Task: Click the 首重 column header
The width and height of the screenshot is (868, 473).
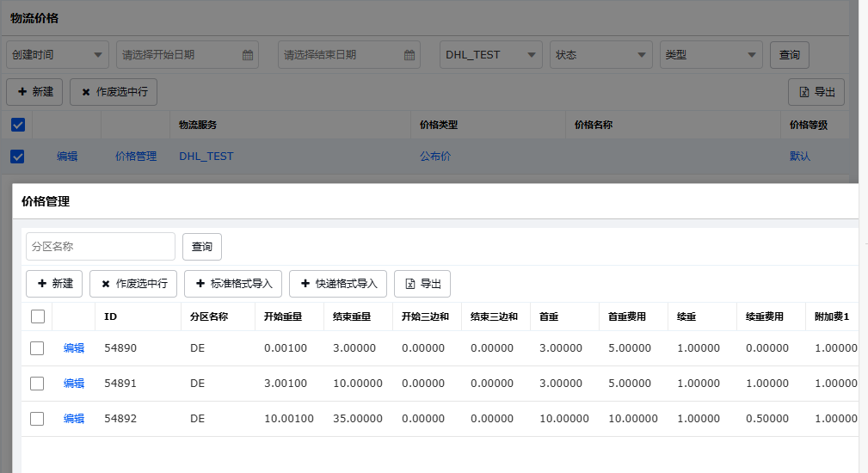Action: (x=549, y=316)
